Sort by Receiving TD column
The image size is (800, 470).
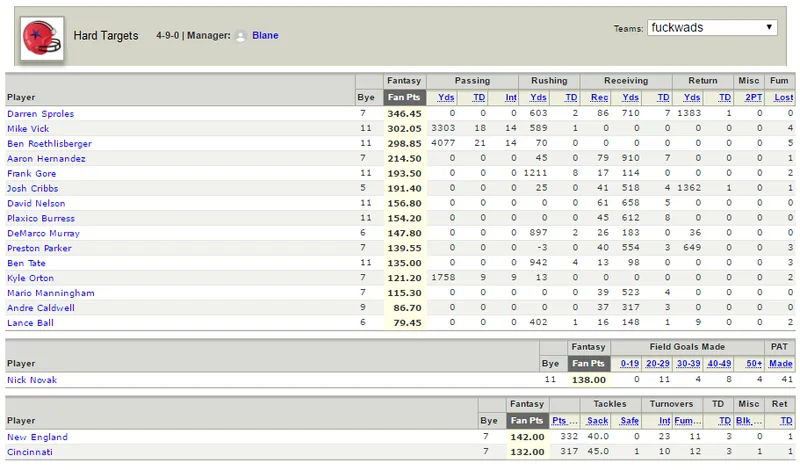coord(663,97)
